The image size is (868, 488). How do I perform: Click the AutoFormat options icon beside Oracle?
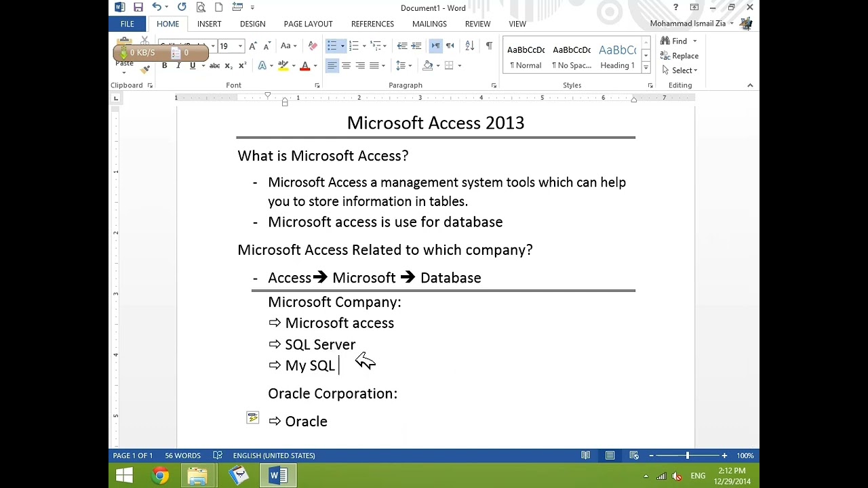[252, 418]
